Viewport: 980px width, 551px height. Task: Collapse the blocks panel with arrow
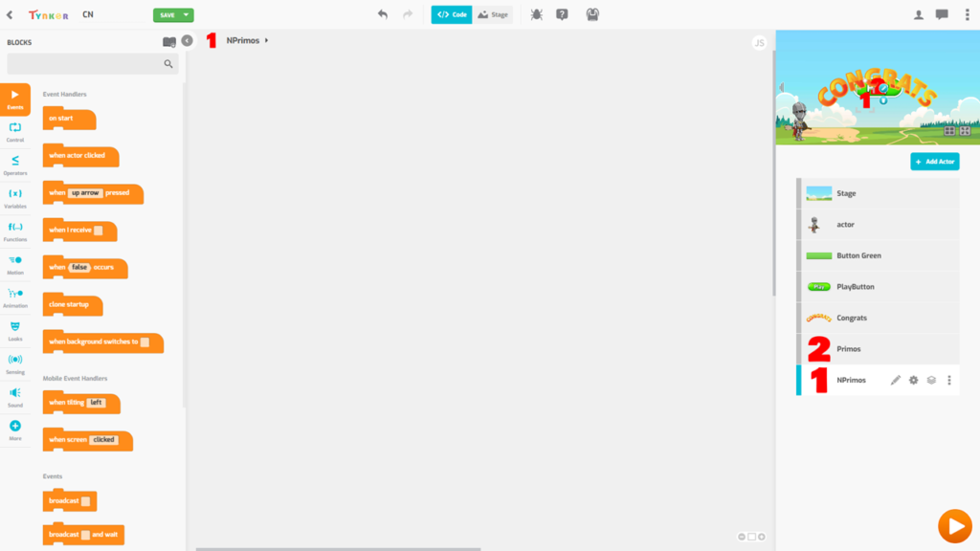coord(187,40)
